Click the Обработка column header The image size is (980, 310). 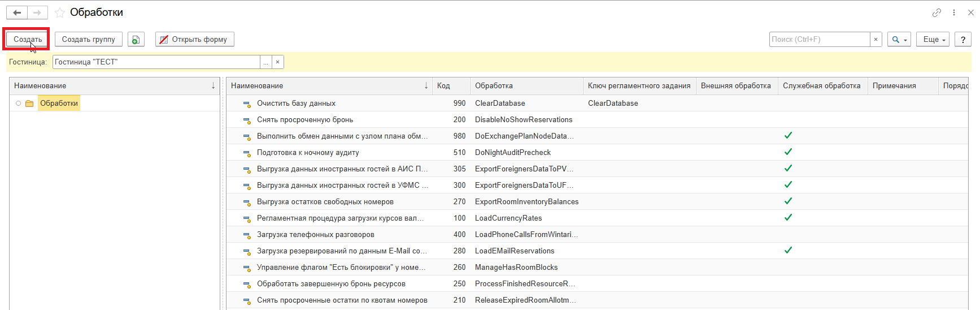coord(526,85)
